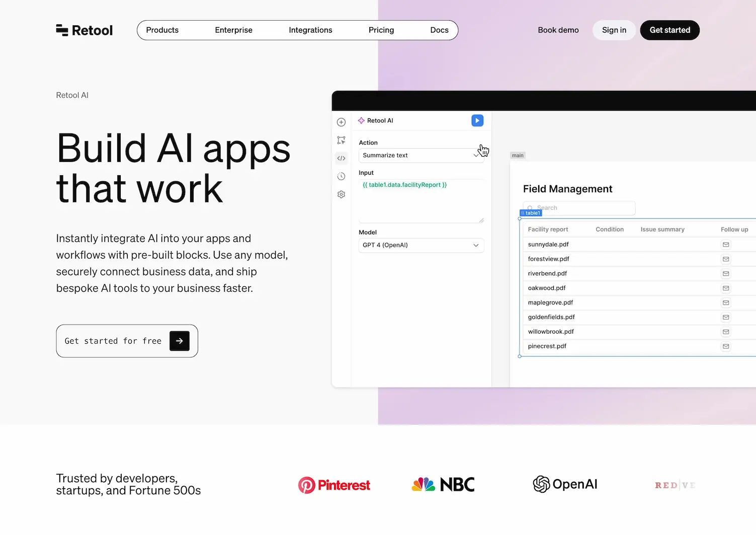Click the envelope icon beside sunnydale.pdf

(x=725, y=244)
